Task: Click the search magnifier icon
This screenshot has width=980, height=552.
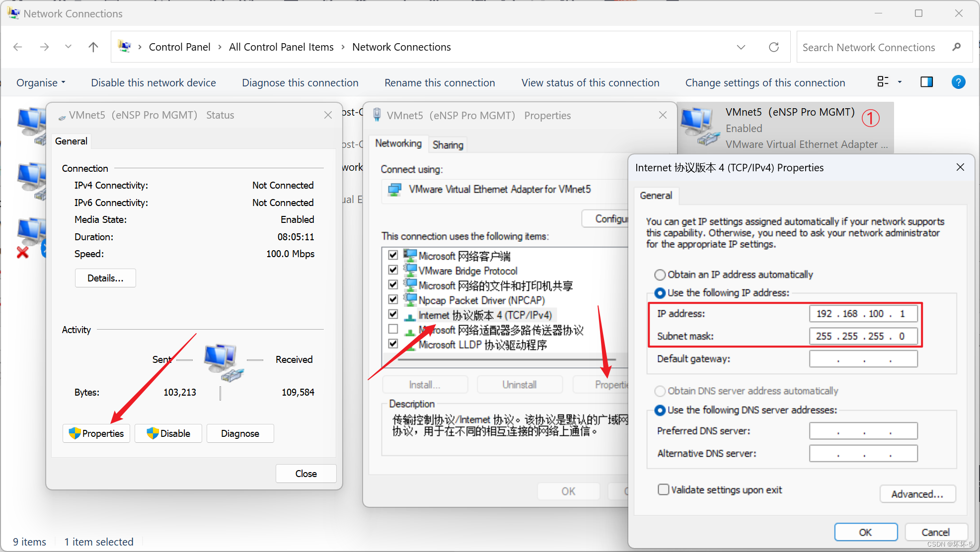Action: (x=956, y=47)
